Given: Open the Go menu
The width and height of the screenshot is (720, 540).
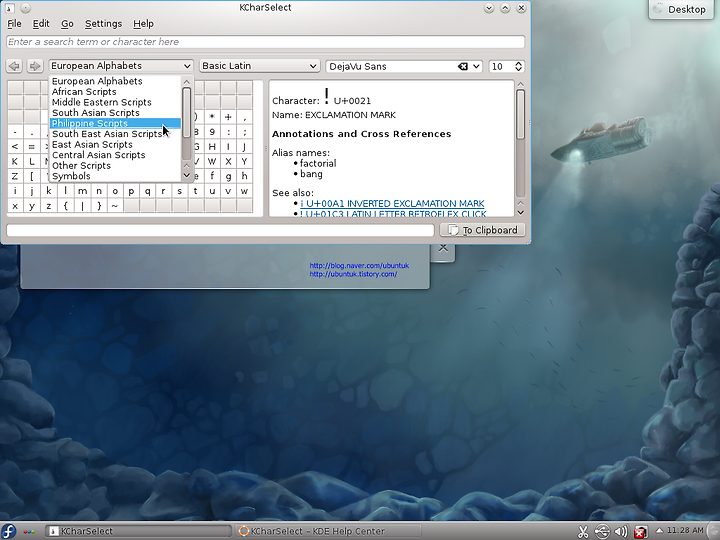Looking at the screenshot, I should (67, 24).
